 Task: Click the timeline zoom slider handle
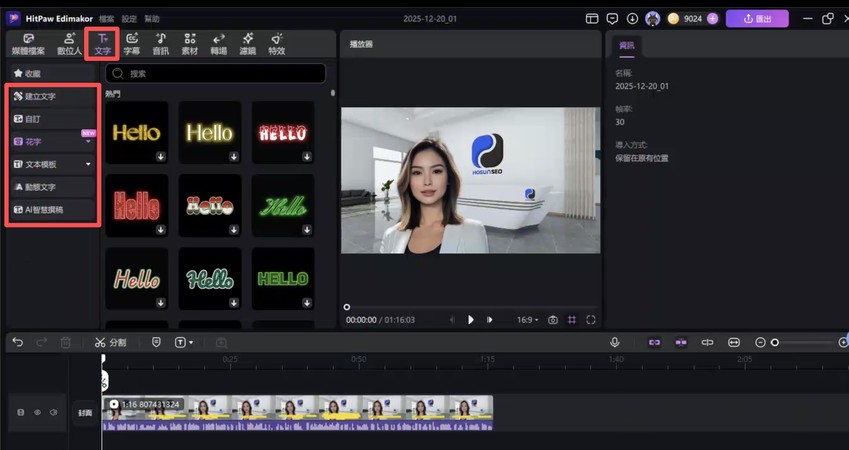point(774,342)
